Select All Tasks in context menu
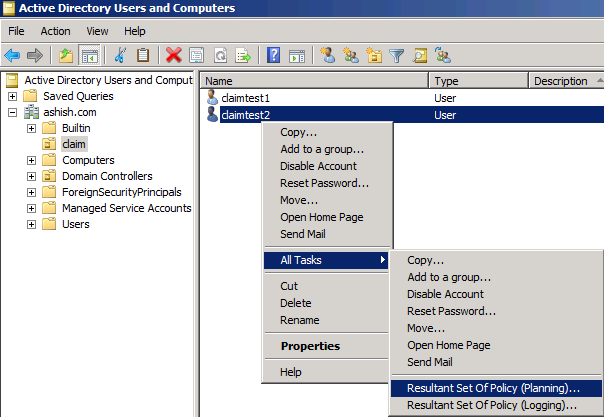Viewport: 604px width, 417px height. 326,260
